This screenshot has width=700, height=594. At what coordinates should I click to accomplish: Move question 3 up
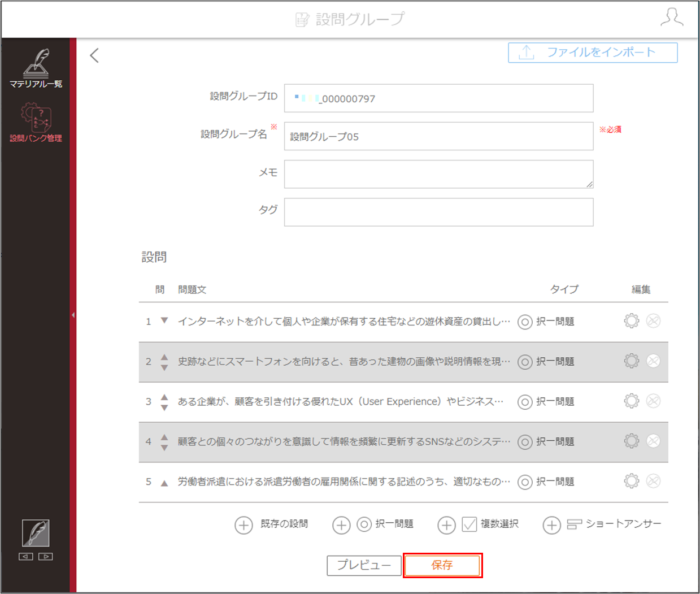tap(164, 397)
